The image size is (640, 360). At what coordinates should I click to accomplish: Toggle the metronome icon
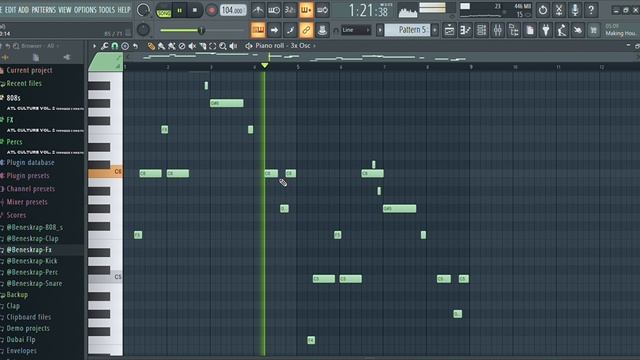pos(258,10)
